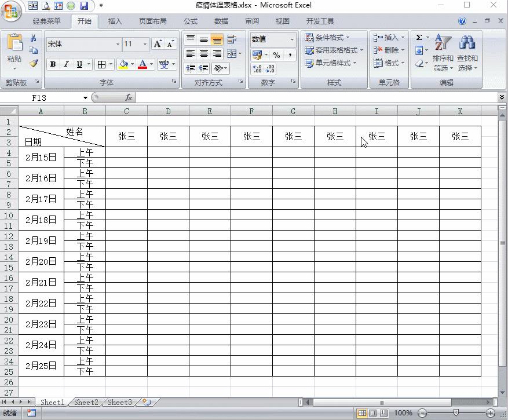Image resolution: width=508 pixels, height=420 pixels.
Task: Click the Increase Decimal icon
Action: [x=257, y=68]
